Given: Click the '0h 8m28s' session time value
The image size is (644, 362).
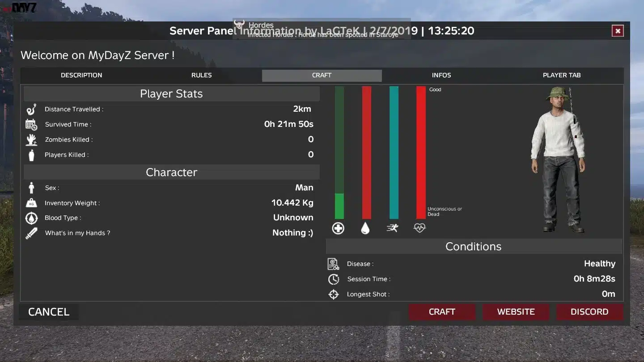Looking at the screenshot, I should 594,279.
